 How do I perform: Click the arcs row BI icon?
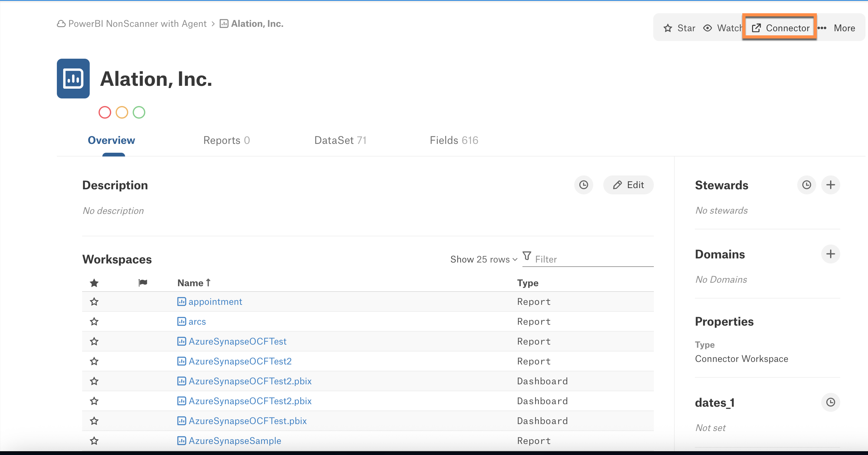pos(182,321)
